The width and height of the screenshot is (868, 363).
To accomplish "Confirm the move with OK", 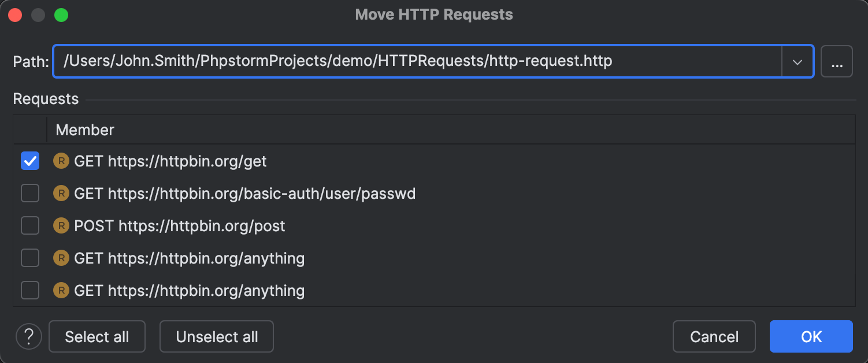I will [x=811, y=336].
